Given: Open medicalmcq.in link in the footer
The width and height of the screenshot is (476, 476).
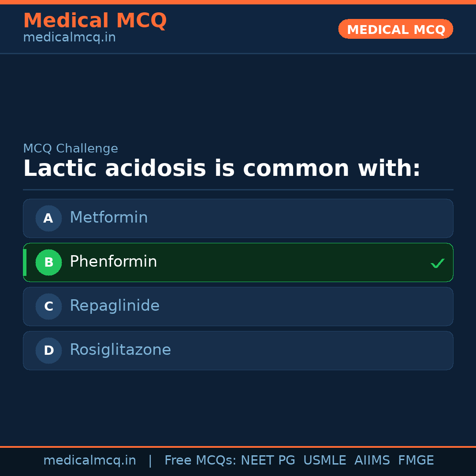Looking at the screenshot, I should click(x=89, y=461).
